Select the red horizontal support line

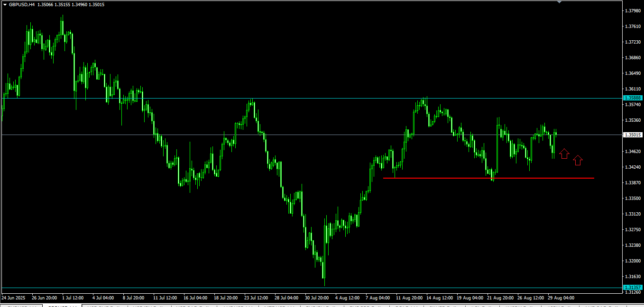pyautogui.click(x=488, y=178)
